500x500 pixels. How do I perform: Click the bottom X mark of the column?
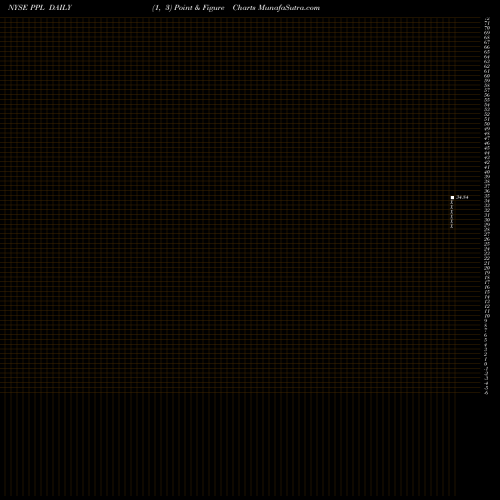(x=452, y=226)
